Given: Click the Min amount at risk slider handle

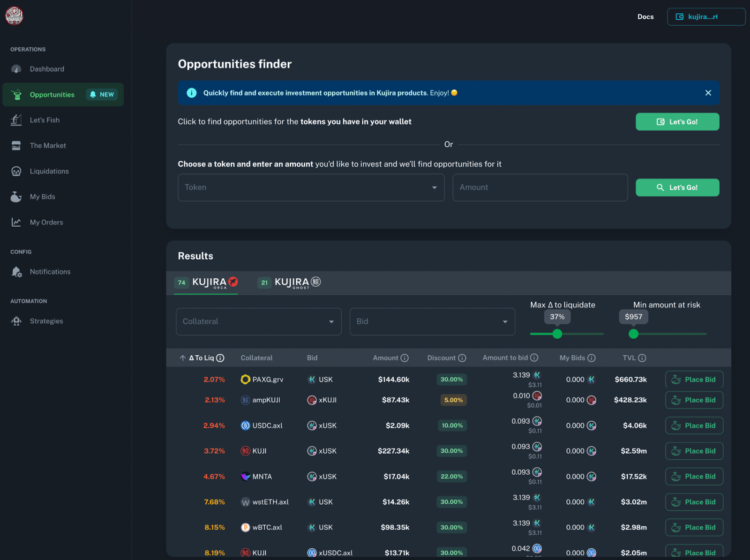Looking at the screenshot, I should click(633, 334).
